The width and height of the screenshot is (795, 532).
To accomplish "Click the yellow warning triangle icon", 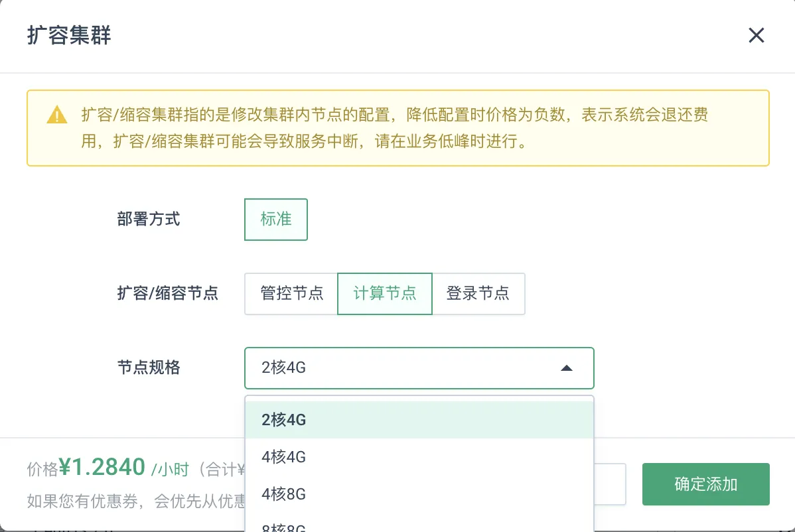I will click(57, 115).
